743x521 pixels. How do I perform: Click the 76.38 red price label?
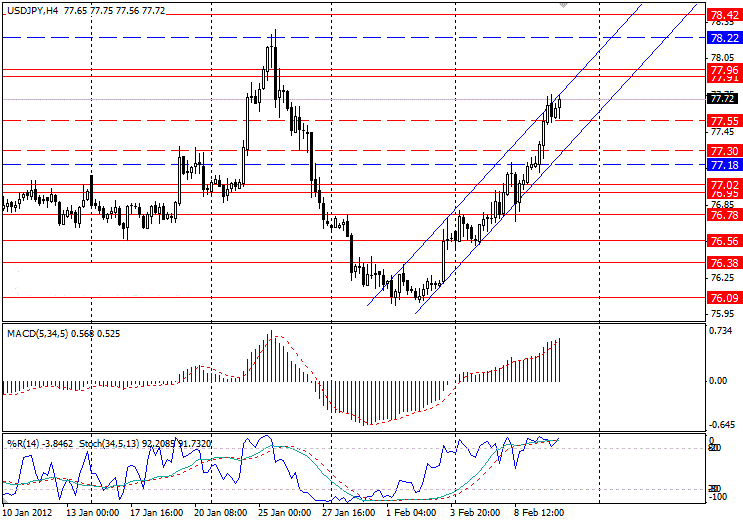coord(722,262)
